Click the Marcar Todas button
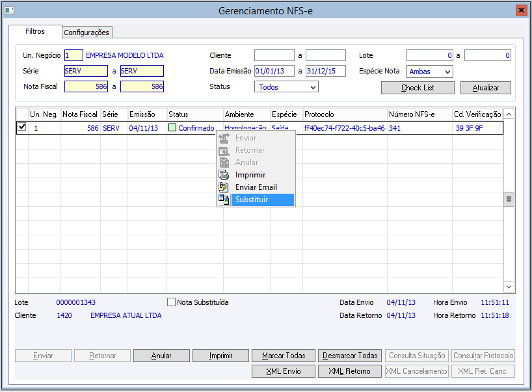Viewport: 532px width, 392px height. coord(284,356)
